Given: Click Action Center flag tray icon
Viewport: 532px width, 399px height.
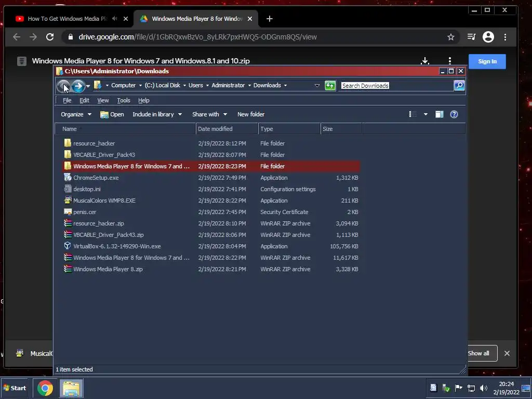Looking at the screenshot, I should (x=458, y=388).
